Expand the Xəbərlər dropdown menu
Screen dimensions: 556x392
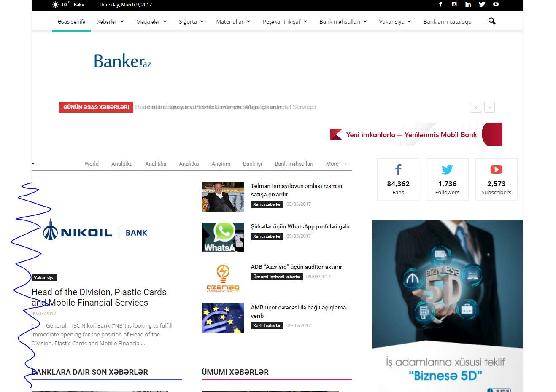coord(110,21)
